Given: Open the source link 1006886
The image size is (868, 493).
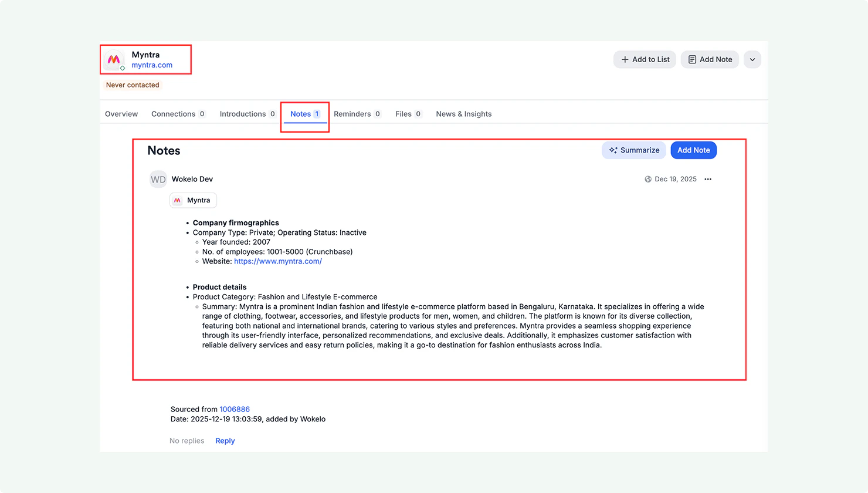Looking at the screenshot, I should (235, 409).
